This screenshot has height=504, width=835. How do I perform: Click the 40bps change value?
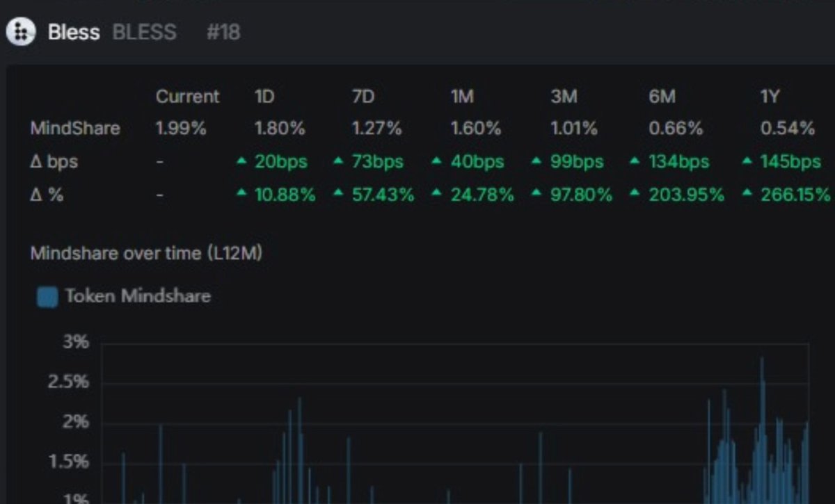pyautogui.click(x=477, y=162)
